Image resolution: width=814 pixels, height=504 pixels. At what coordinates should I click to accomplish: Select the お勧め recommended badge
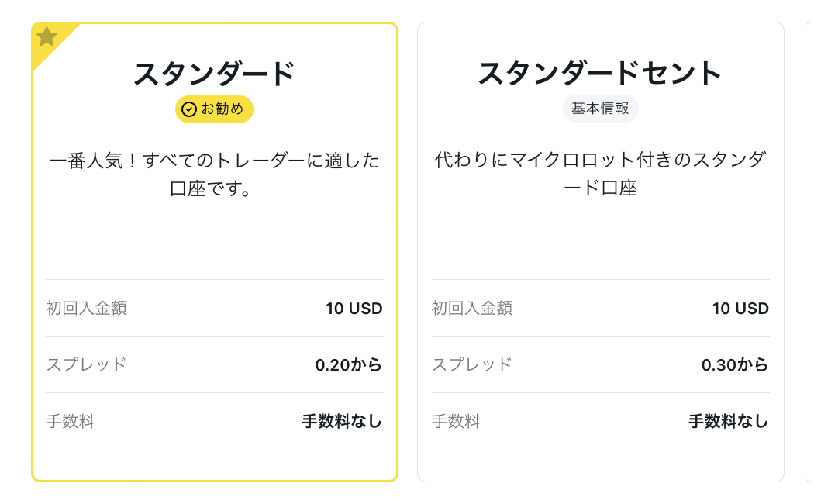pos(214,109)
